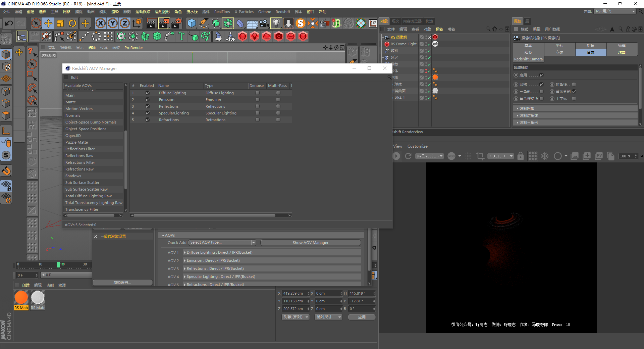644x349 pixels.
Task: Refresh the Redshift RenderView render
Action: coord(408,156)
